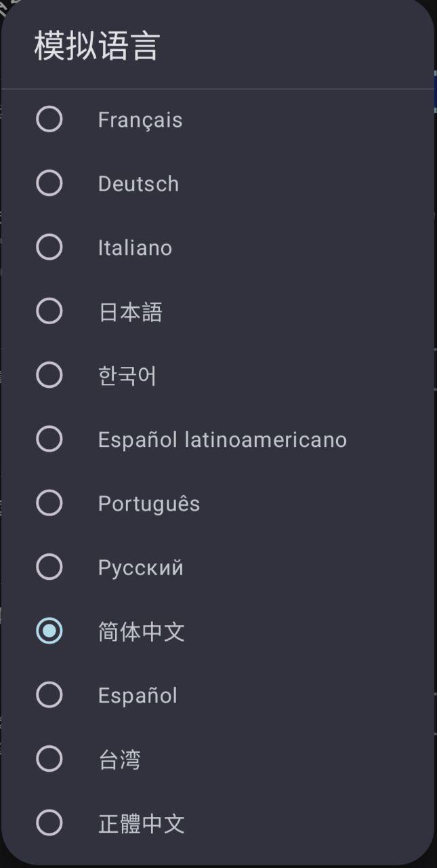Select the Français radio button
The image size is (437, 868).
point(49,119)
